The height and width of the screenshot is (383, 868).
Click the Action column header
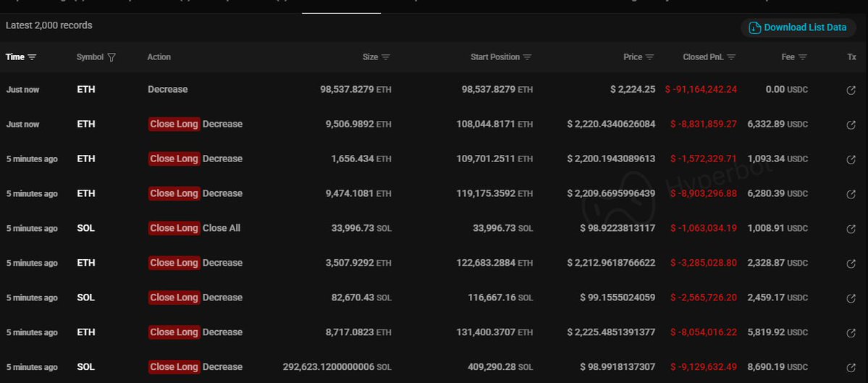click(x=159, y=57)
